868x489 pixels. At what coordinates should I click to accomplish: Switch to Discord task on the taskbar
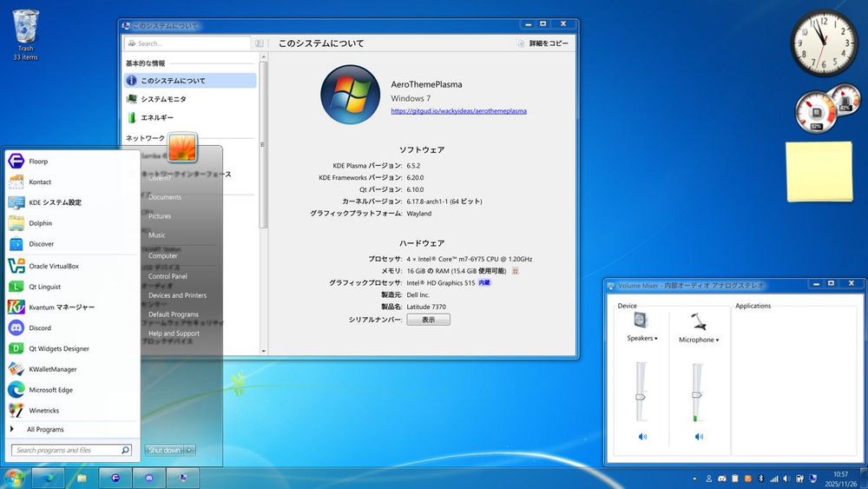click(149, 478)
